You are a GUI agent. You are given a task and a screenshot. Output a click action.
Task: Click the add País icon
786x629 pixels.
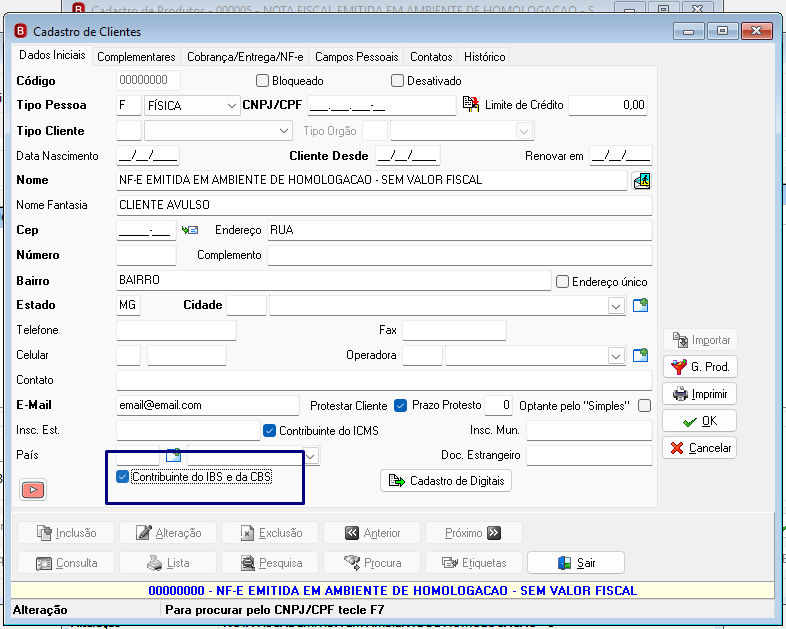[173, 455]
